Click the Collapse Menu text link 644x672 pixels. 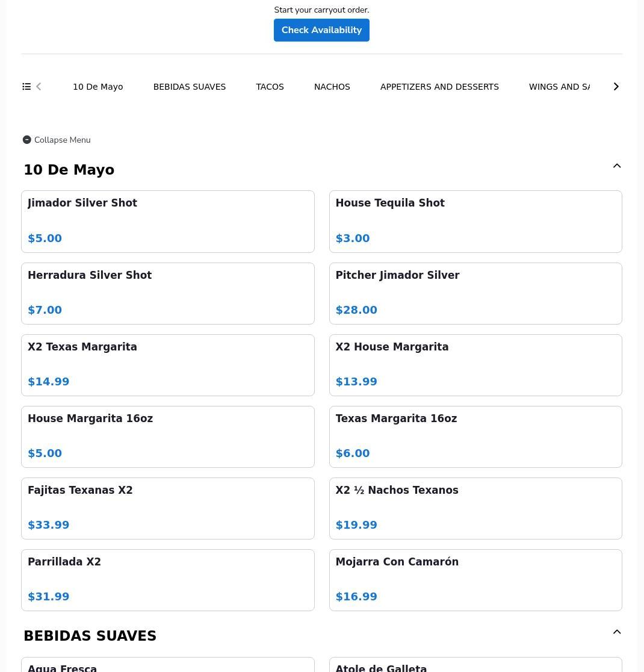(x=62, y=140)
